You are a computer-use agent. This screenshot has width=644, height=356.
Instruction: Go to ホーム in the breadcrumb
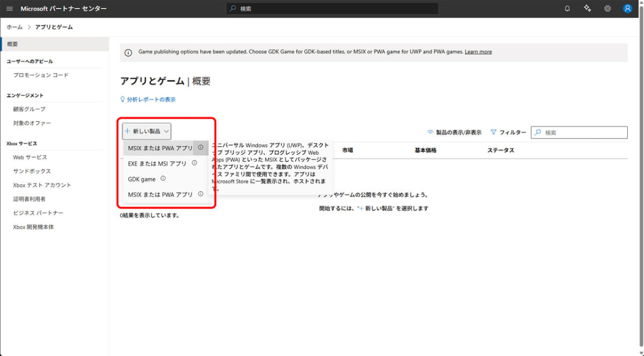point(14,27)
